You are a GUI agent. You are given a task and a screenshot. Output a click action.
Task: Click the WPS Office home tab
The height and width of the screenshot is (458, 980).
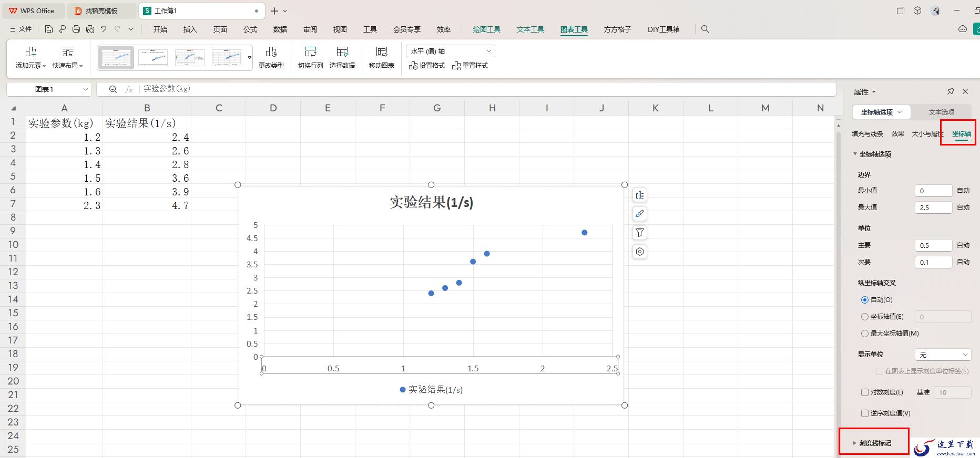tap(33, 11)
